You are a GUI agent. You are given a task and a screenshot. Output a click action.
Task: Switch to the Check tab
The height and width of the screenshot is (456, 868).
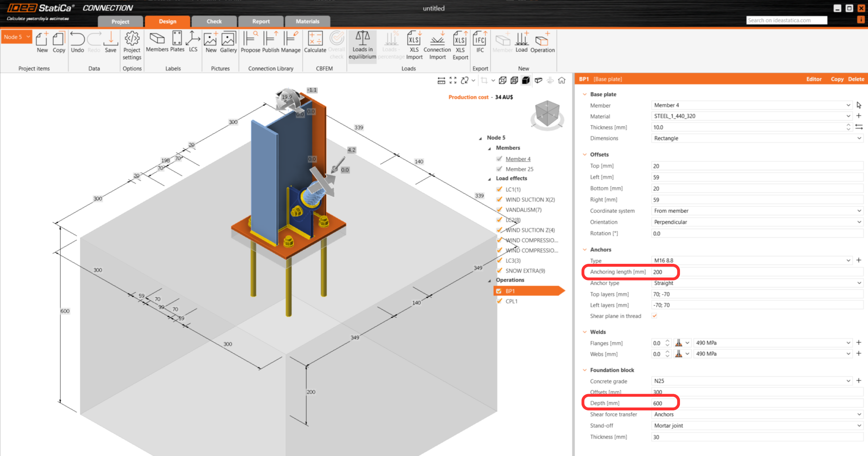214,21
